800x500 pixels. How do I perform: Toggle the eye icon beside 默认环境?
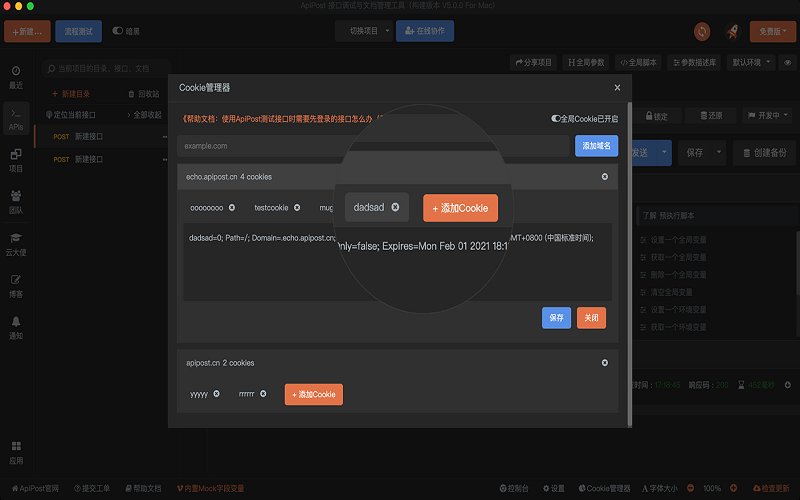coord(787,62)
